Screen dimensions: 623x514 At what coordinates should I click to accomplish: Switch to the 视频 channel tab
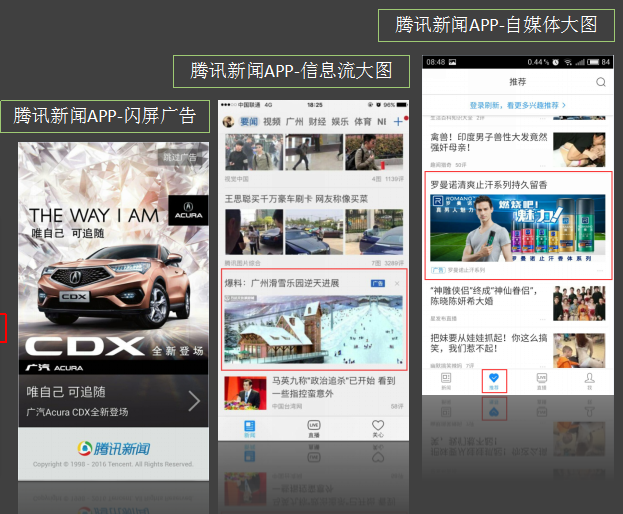[272, 122]
